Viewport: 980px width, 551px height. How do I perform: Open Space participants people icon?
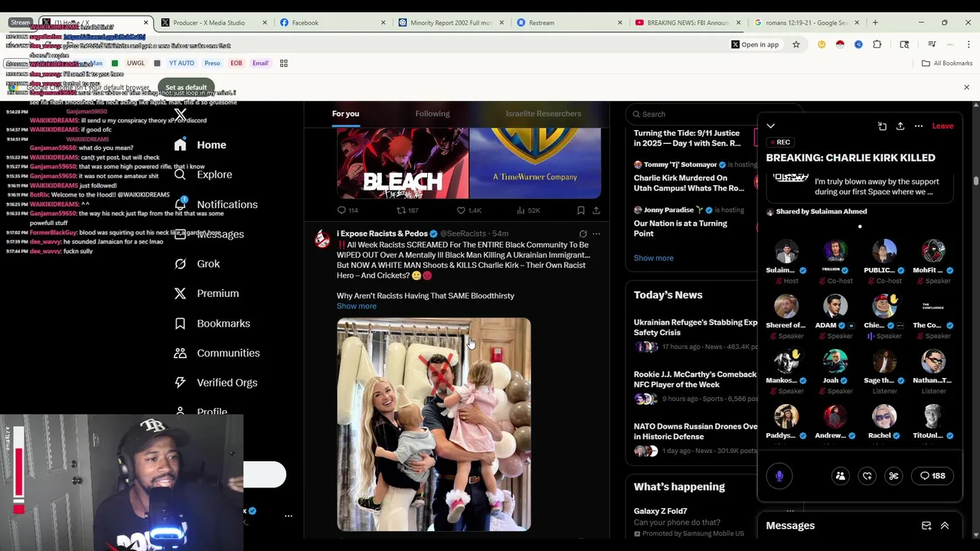coord(841,476)
